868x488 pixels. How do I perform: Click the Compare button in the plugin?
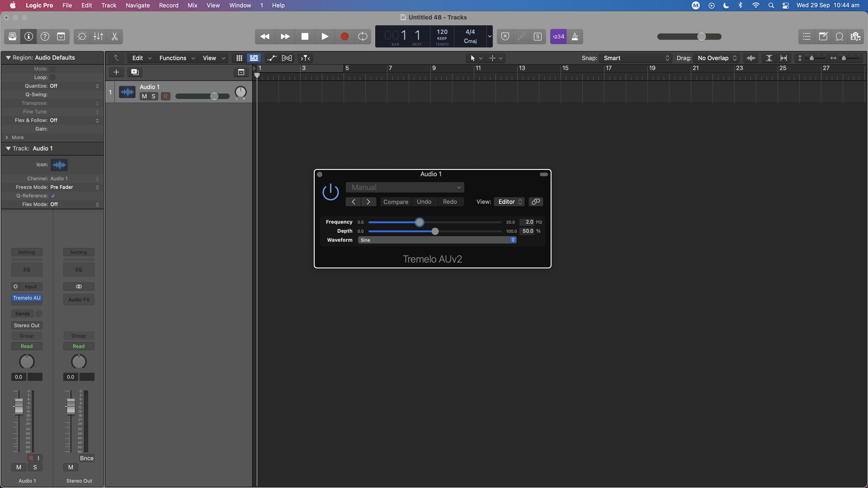click(x=396, y=202)
